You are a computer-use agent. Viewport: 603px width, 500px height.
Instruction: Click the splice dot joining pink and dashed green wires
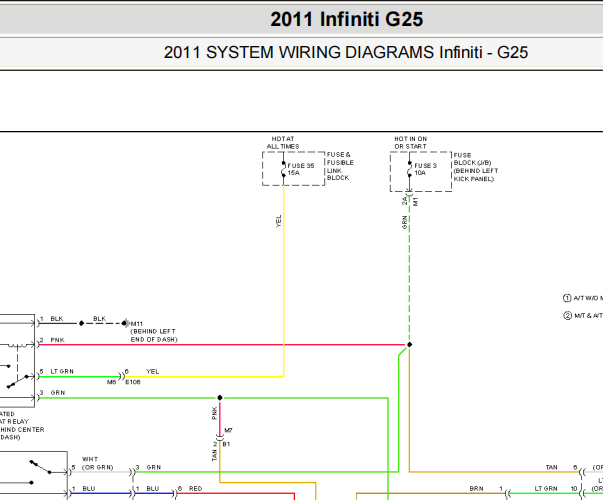410,345
